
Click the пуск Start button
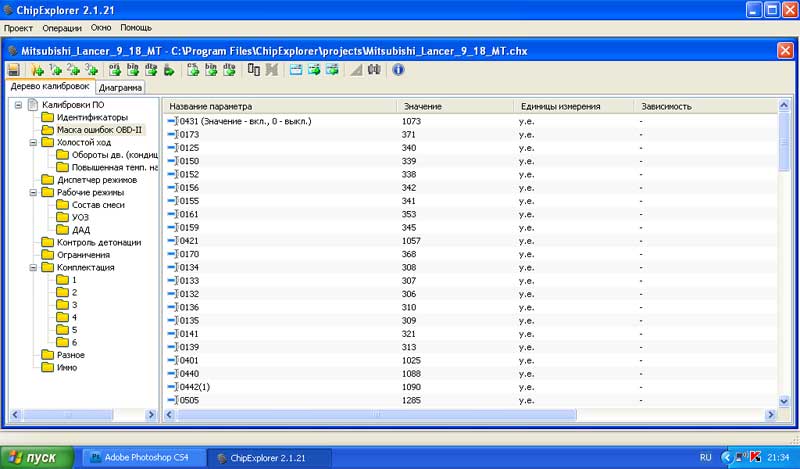click(37, 457)
